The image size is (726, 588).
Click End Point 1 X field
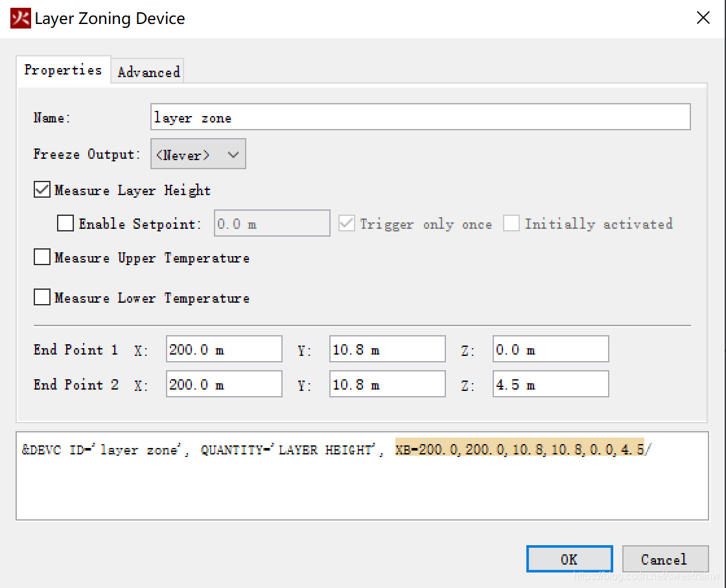(224, 349)
